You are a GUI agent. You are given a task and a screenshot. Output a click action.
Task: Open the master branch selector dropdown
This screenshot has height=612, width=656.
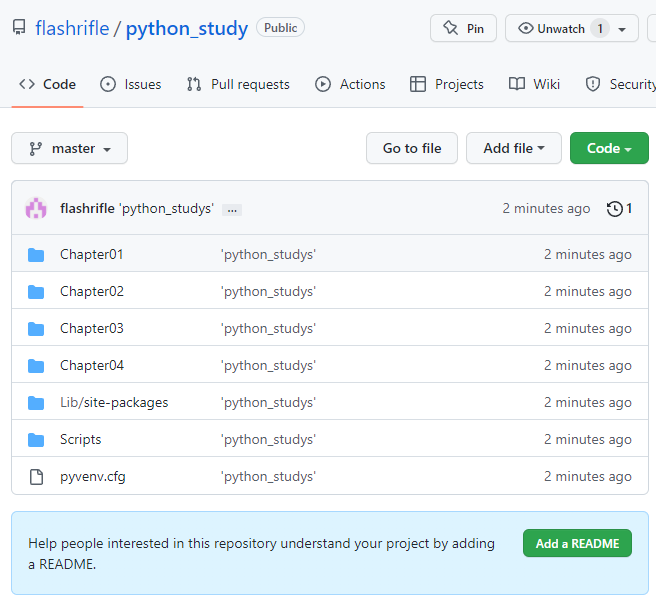[x=69, y=149]
